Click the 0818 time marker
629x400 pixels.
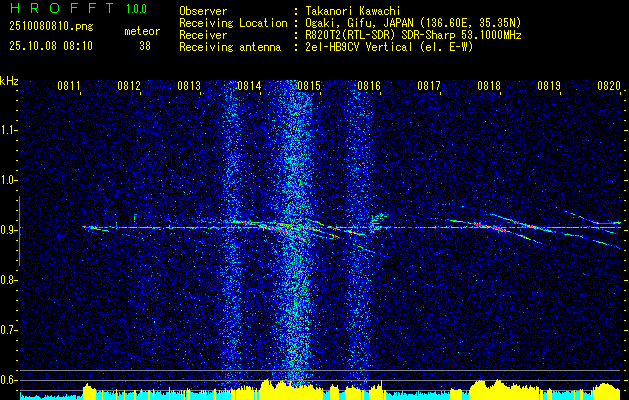(x=489, y=85)
